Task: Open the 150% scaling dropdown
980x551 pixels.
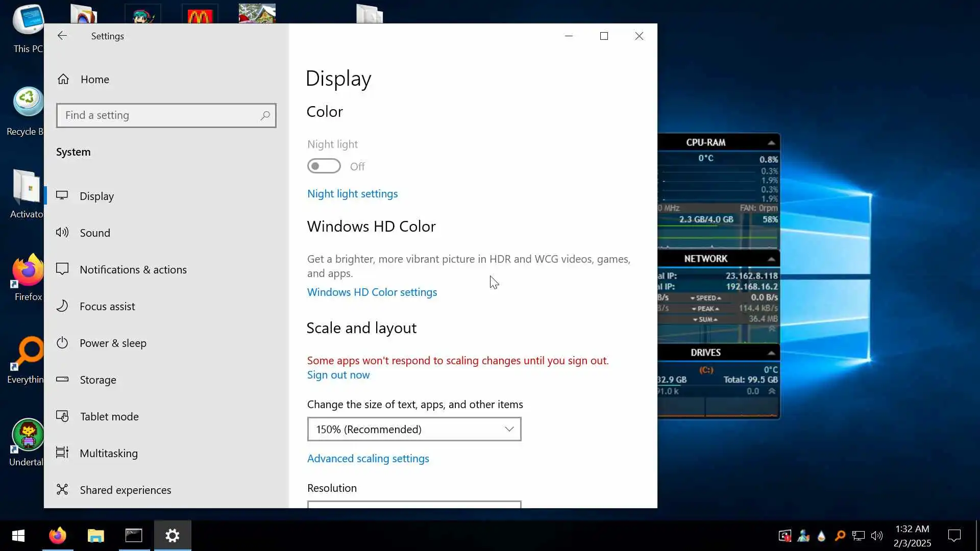Action: pos(414,429)
